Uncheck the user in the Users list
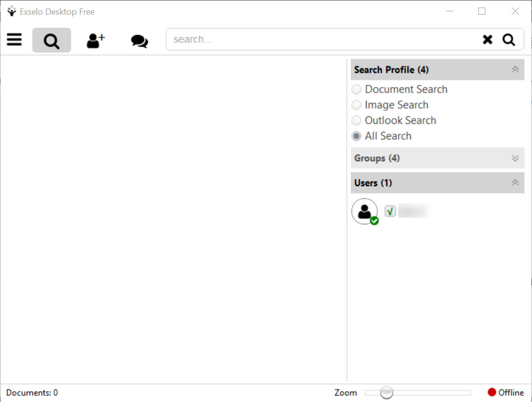Image resolution: width=532 pixels, height=402 pixels. pos(390,211)
